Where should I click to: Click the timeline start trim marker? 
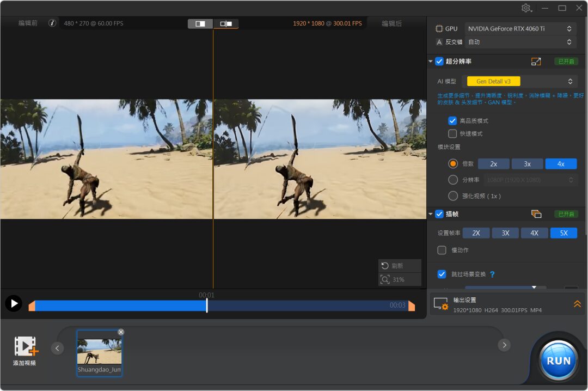32,306
